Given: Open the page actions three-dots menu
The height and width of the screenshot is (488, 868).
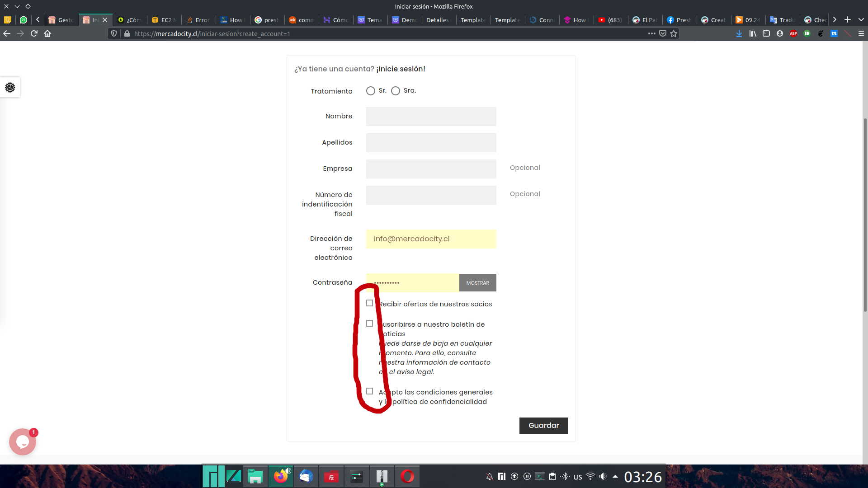Looking at the screenshot, I should pyautogui.click(x=651, y=33).
